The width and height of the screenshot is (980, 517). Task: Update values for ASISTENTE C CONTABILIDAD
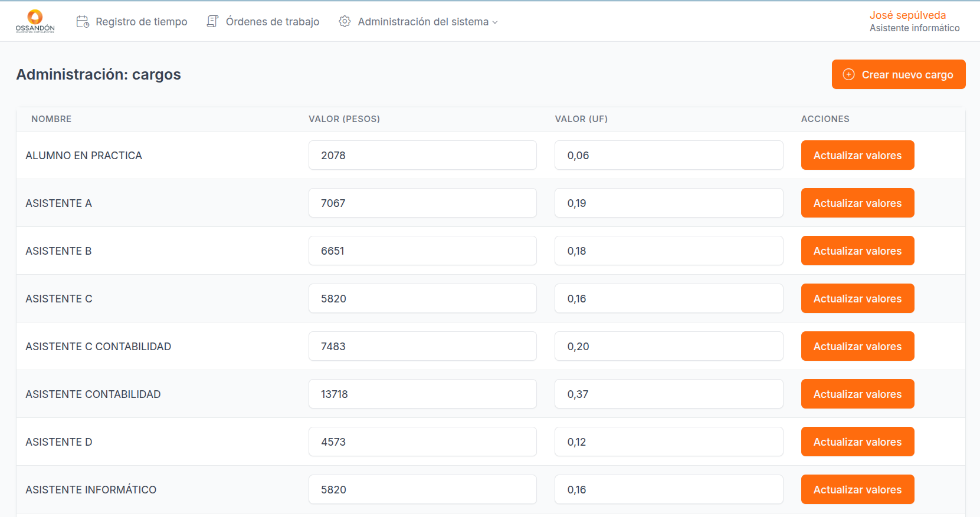click(x=857, y=346)
